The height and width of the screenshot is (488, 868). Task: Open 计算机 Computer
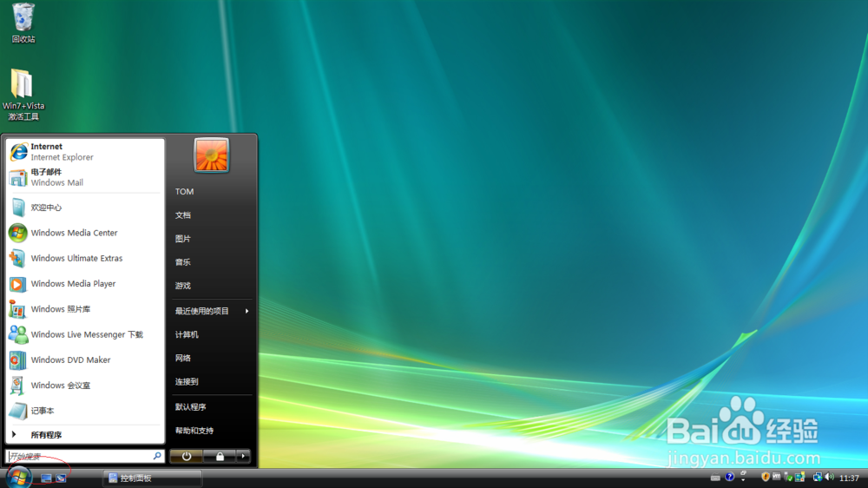tap(212, 334)
